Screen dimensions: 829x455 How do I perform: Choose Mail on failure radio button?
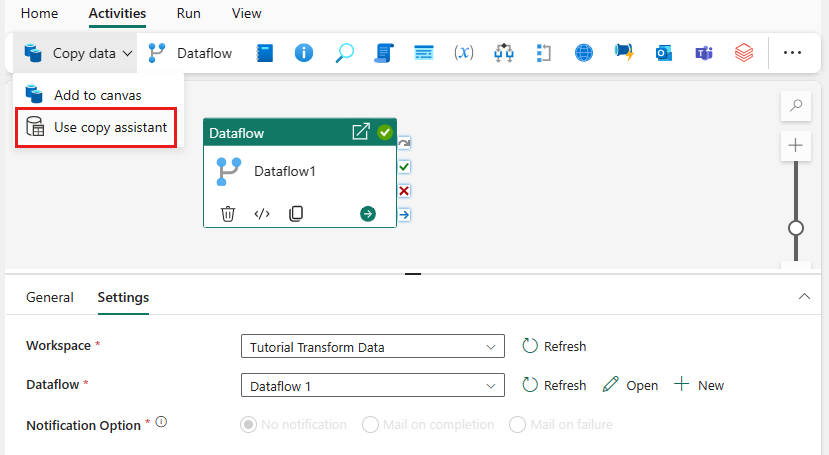(x=518, y=424)
